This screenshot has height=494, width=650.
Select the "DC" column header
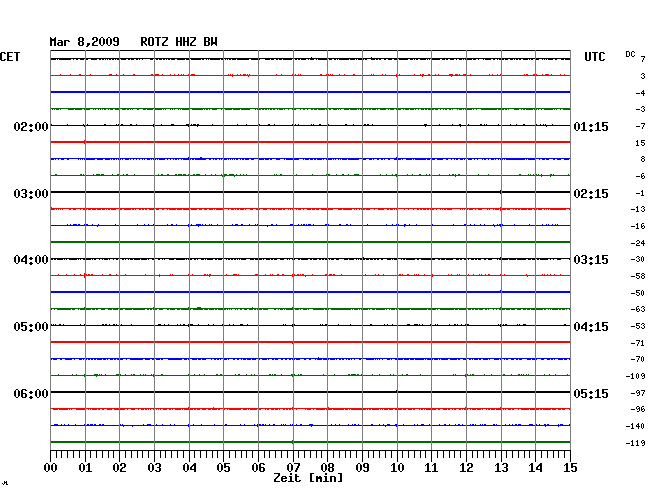click(630, 54)
